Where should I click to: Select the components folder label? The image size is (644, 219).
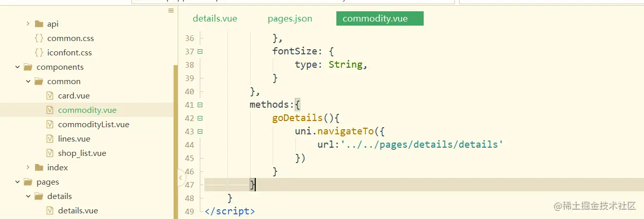[x=60, y=67]
